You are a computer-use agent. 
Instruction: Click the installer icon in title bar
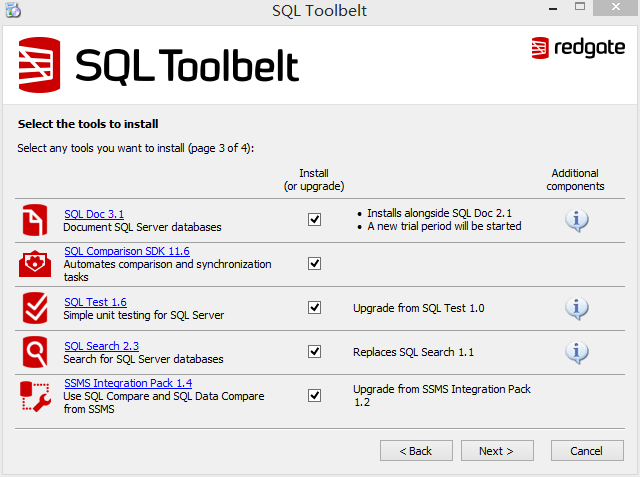[x=13, y=10]
